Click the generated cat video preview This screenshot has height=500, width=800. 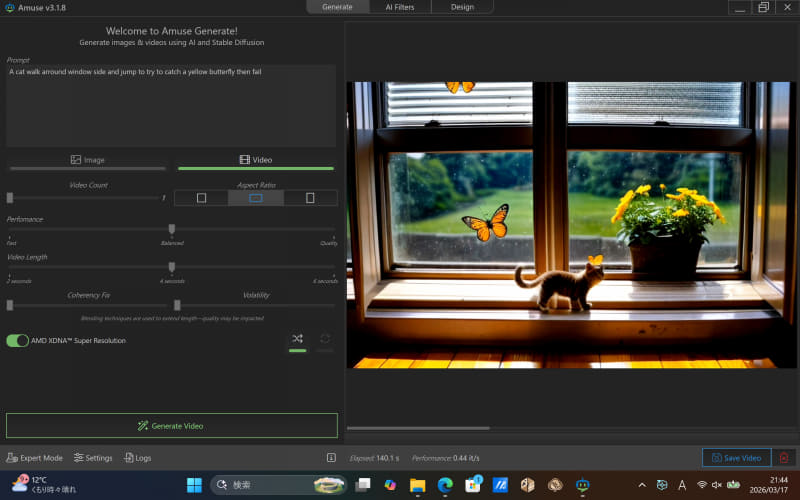point(571,225)
